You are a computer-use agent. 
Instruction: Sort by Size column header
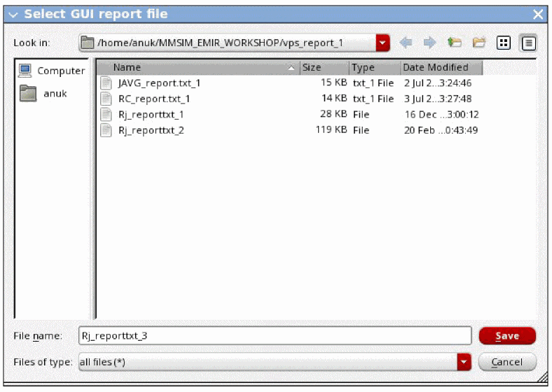point(324,68)
